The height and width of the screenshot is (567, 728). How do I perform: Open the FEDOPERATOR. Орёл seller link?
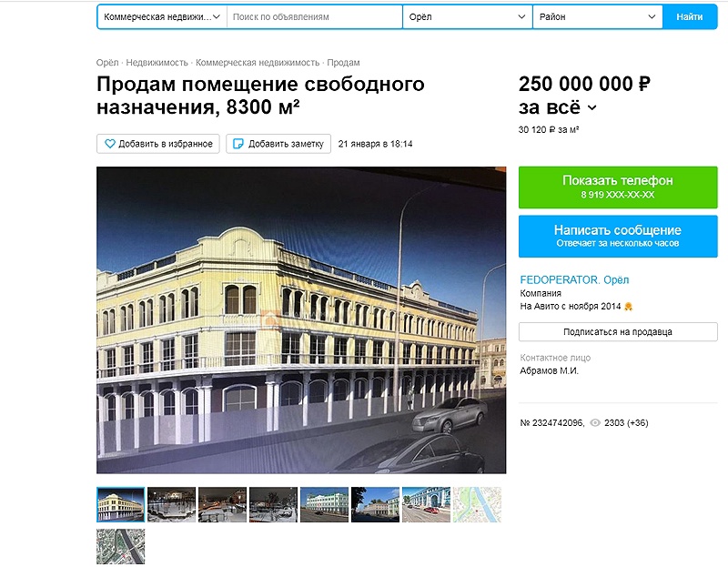click(x=574, y=280)
